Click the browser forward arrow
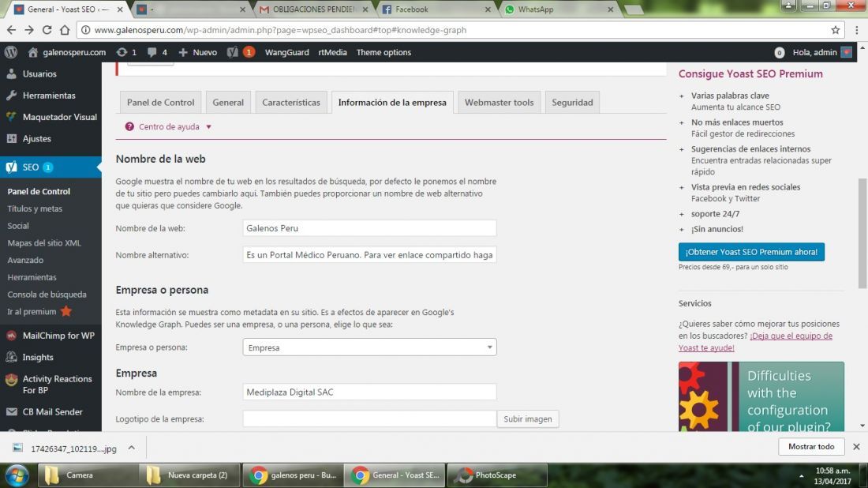The image size is (868, 488). (x=29, y=30)
